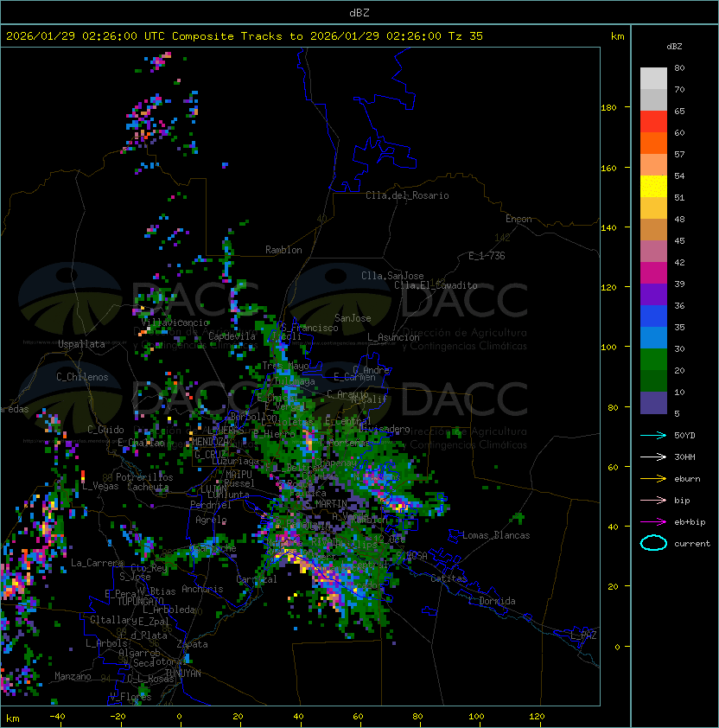
Task: Select the pink bip arrow symbol
Action: [653, 500]
